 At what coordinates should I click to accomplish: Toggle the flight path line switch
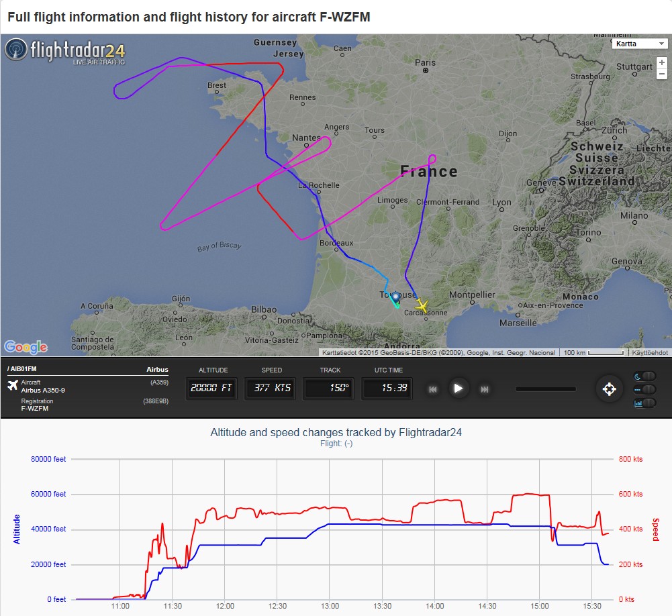[644, 389]
